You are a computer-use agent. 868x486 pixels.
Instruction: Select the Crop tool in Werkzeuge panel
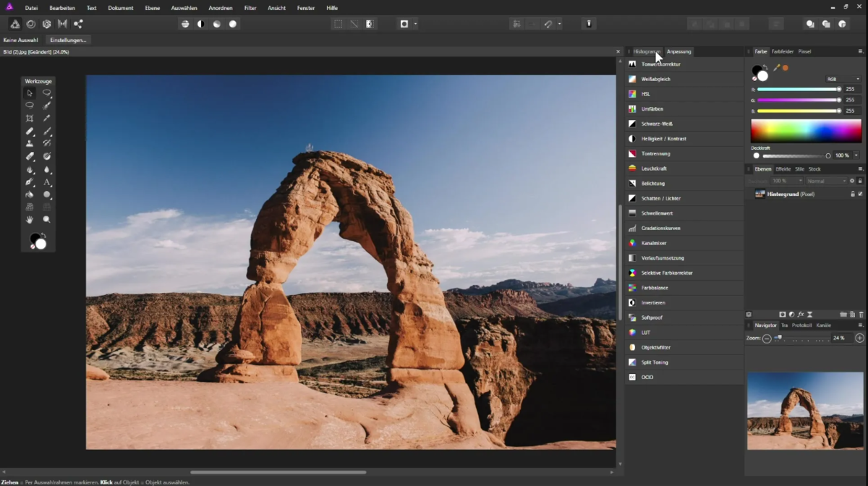click(x=30, y=118)
